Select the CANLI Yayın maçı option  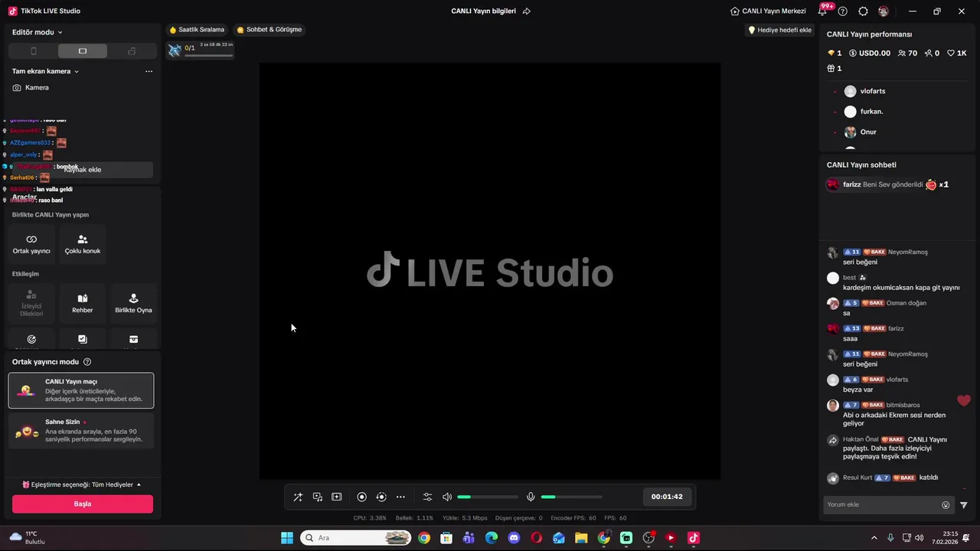coord(81,390)
